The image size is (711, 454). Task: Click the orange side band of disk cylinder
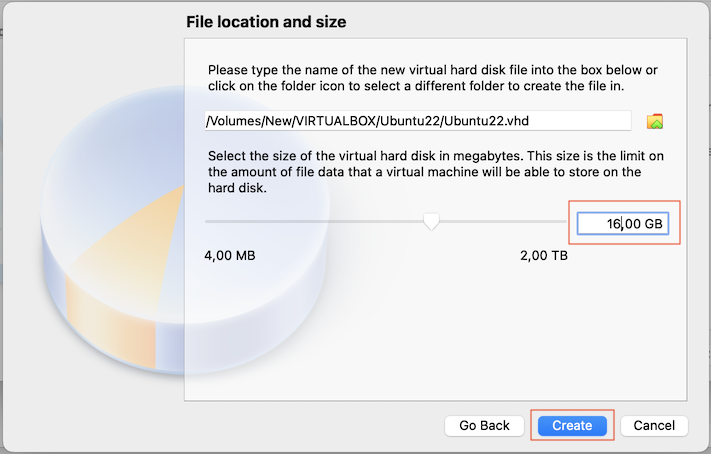pyautogui.click(x=111, y=320)
